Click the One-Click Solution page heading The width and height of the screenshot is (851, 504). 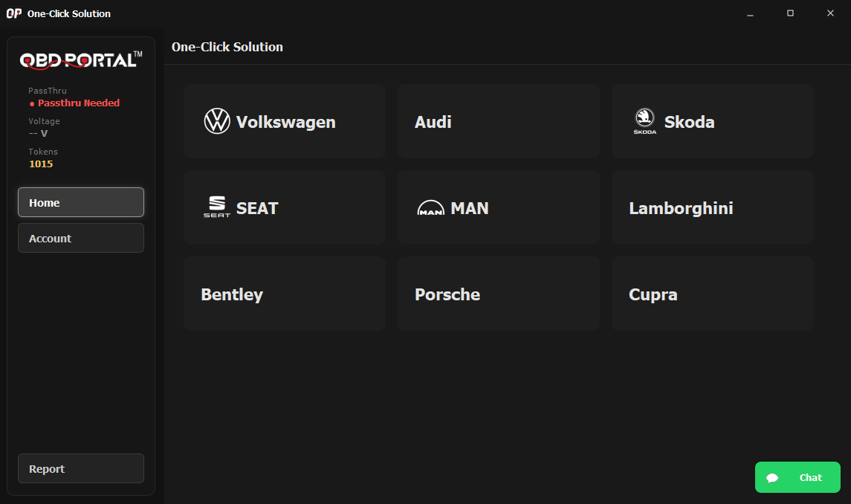click(x=227, y=47)
